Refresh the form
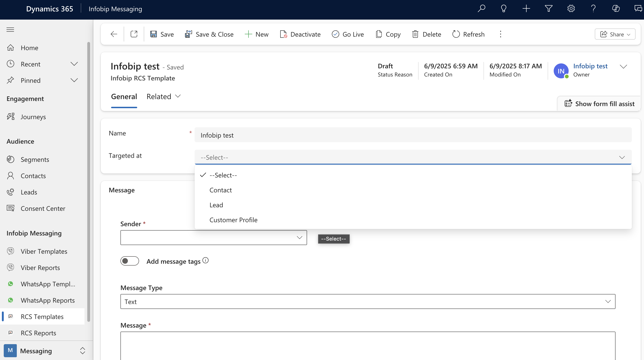This screenshot has width=644, height=360. 468,34
